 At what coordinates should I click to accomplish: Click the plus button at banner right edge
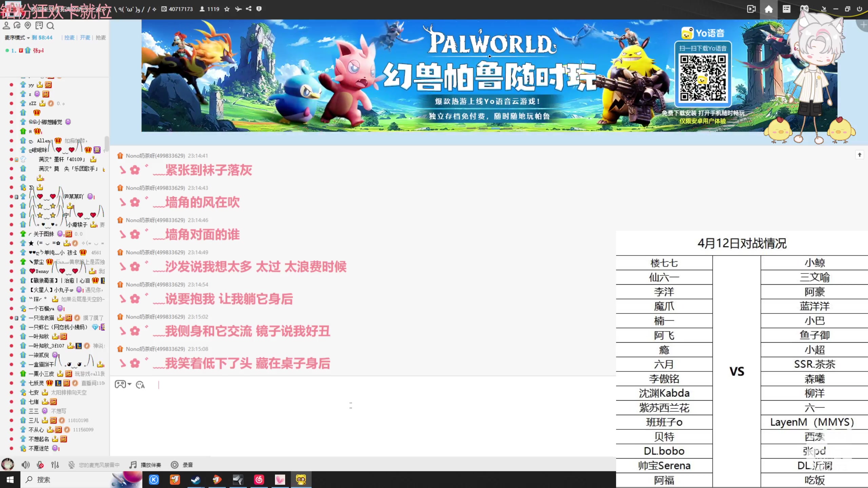click(x=864, y=25)
